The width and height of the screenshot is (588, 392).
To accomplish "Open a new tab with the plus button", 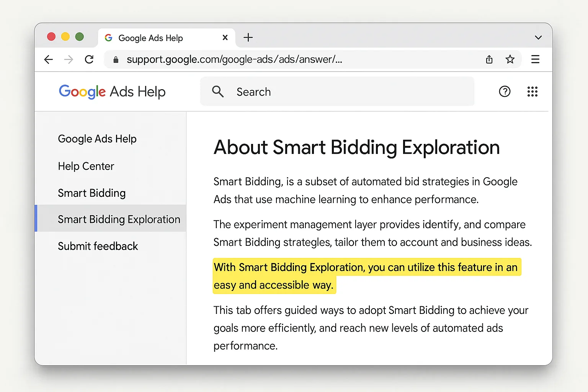I will pos(248,38).
